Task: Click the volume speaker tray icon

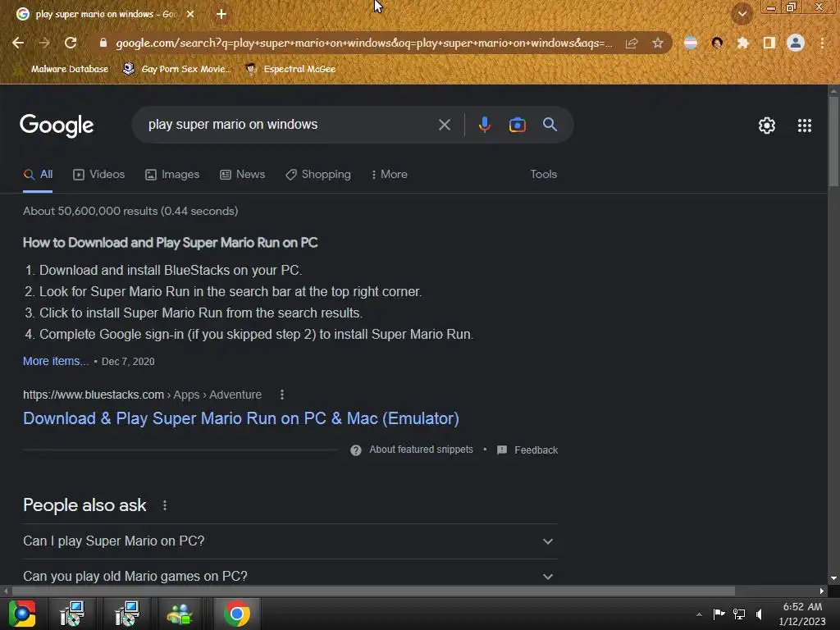Action: click(759, 614)
